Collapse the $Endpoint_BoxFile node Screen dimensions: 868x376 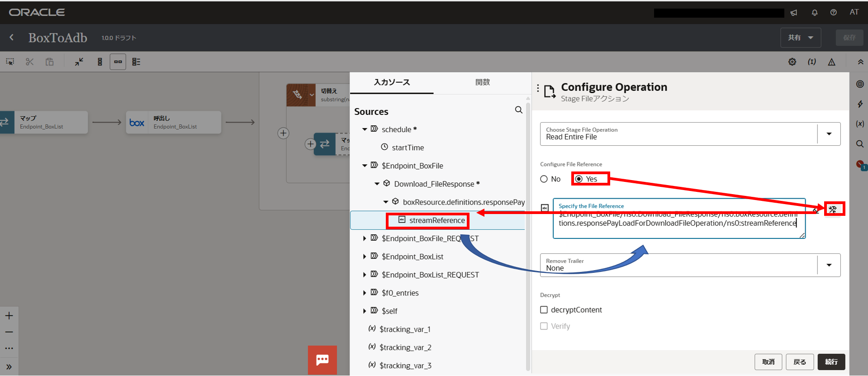365,166
